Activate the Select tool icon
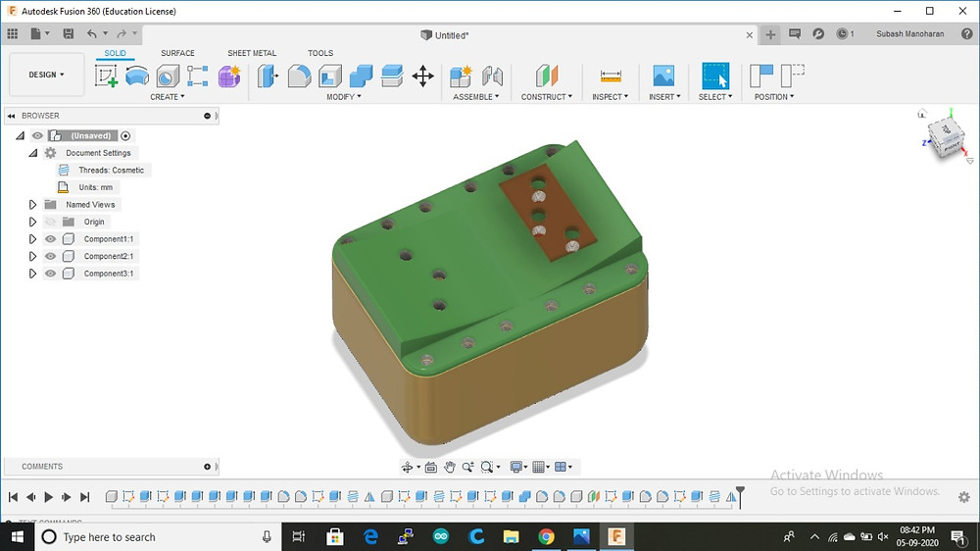980x551 pixels. 715,76
